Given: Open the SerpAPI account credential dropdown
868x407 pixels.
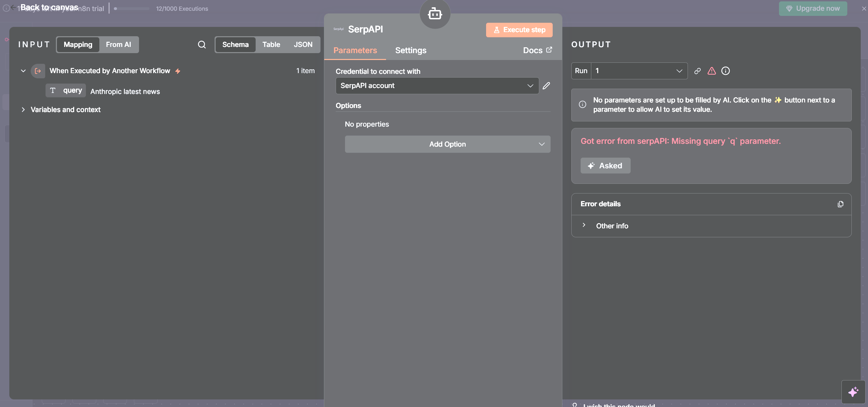Looking at the screenshot, I should [x=437, y=86].
